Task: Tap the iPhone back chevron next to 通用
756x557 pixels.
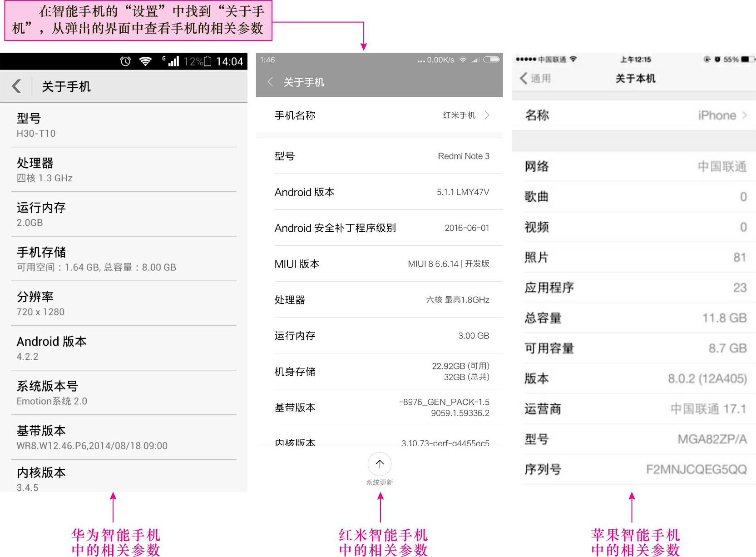Action: 524,78
